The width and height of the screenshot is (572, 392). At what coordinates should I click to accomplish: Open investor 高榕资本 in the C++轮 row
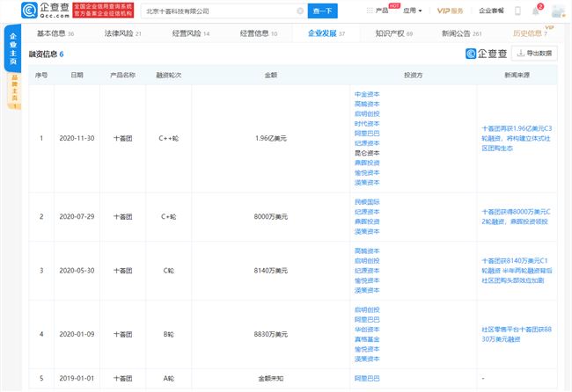tap(367, 104)
